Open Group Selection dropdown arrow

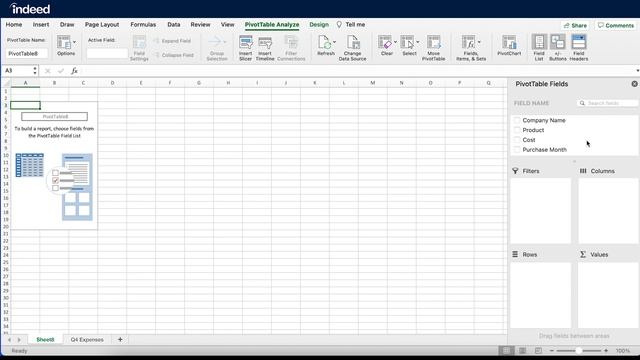(x=225, y=42)
